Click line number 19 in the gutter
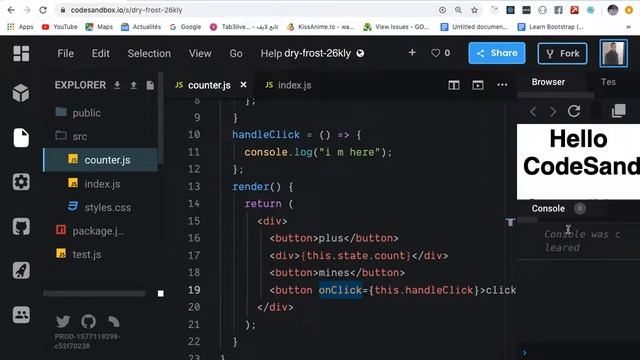 194,290
